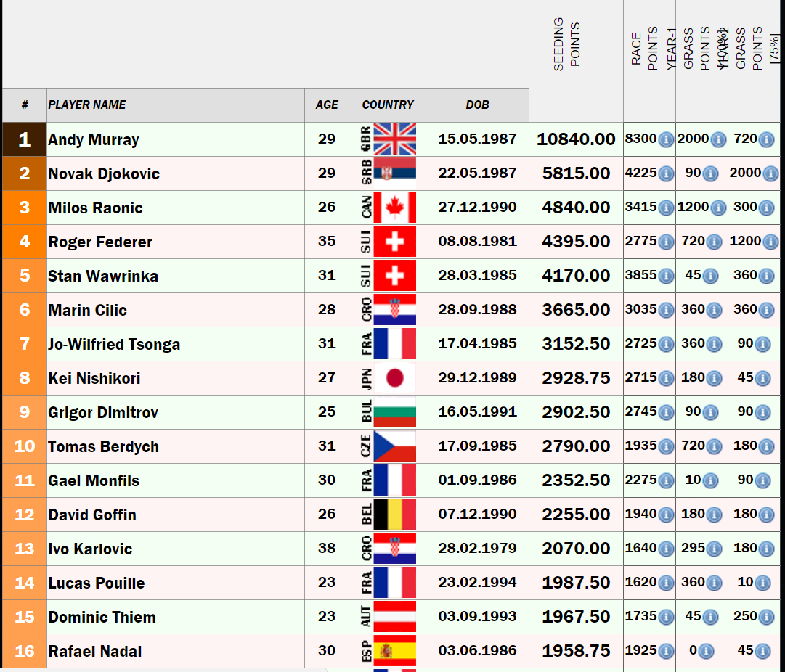Open info icon next to Federer's 2775 race points
785x672 pixels.
(x=665, y=242)
